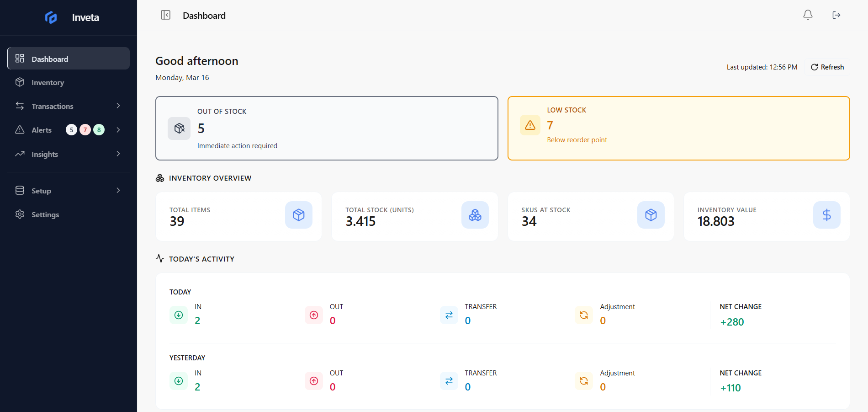This screenshot has height=412, width=868.
Task: Click the Total Stock cubes icon
Action: 475,215
